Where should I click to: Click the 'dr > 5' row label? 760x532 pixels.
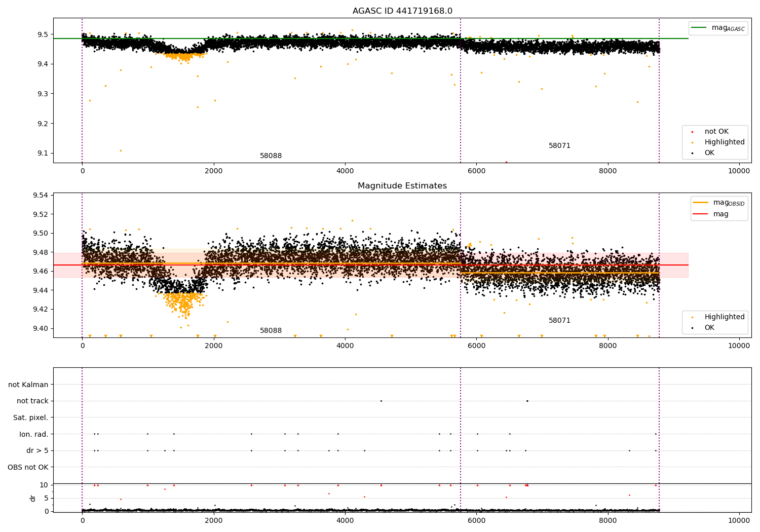point(37,450)
